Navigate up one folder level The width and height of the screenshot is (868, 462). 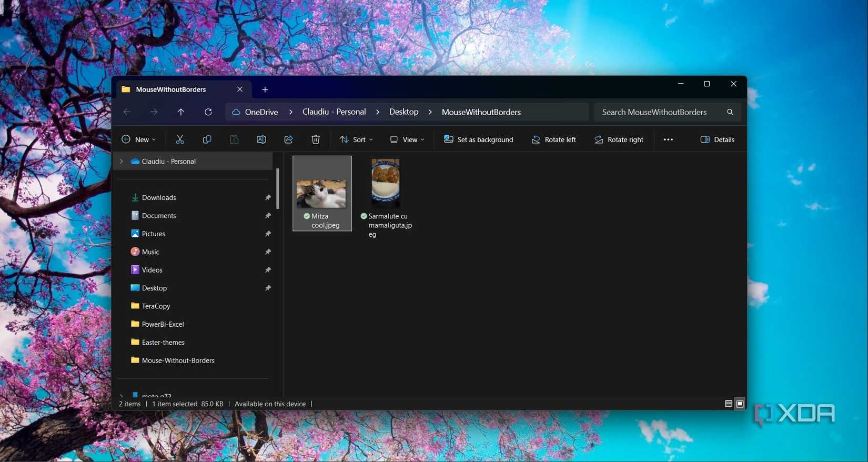[x=181, y=112]
